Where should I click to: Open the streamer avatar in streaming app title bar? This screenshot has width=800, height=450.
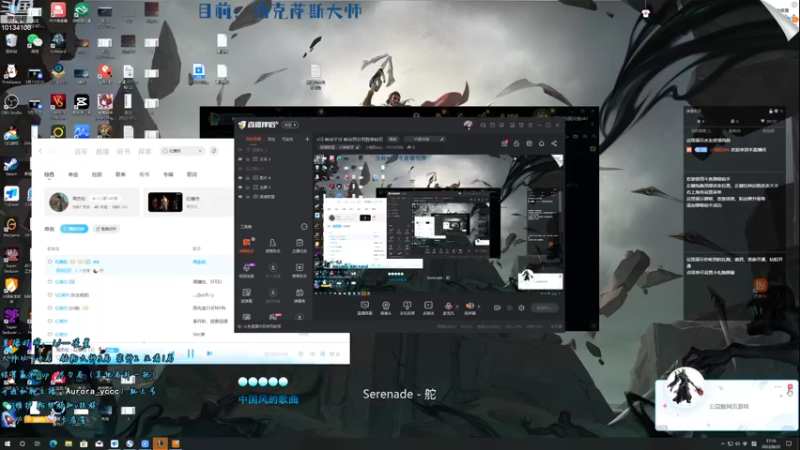point(468,124)
